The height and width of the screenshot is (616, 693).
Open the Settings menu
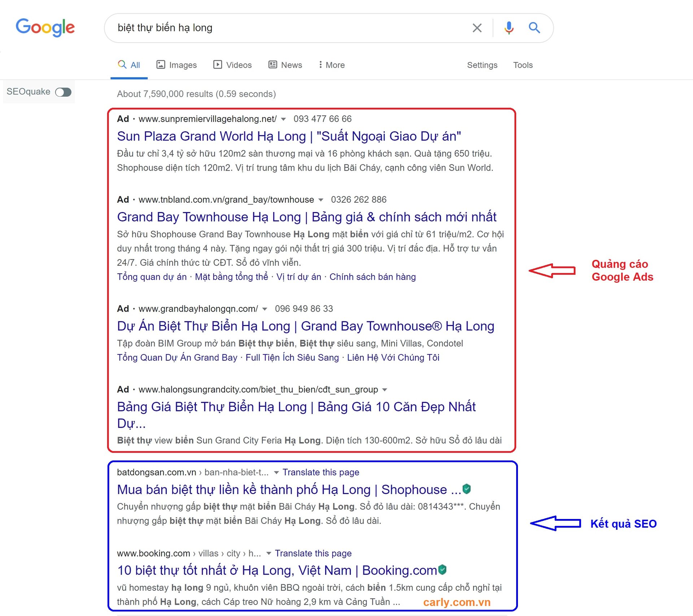point(482,65)
